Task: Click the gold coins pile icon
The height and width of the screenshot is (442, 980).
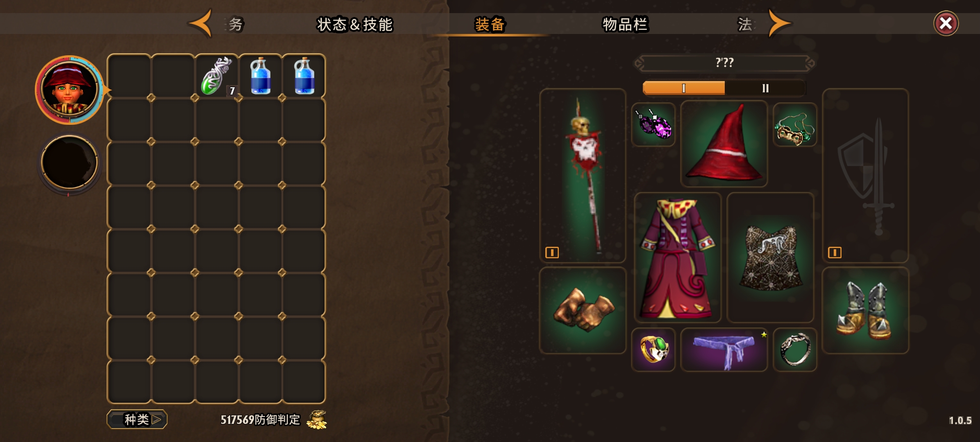Action: 317,419
